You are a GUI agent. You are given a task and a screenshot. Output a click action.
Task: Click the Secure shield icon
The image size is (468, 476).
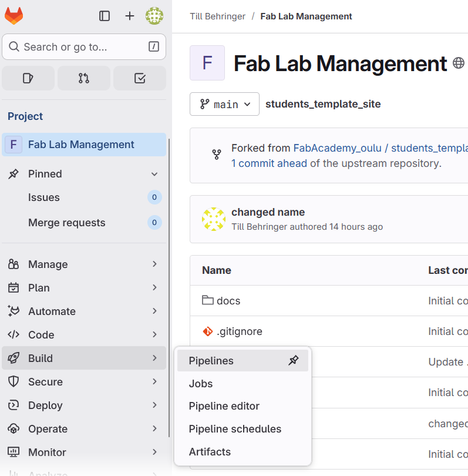click(14, 381)
